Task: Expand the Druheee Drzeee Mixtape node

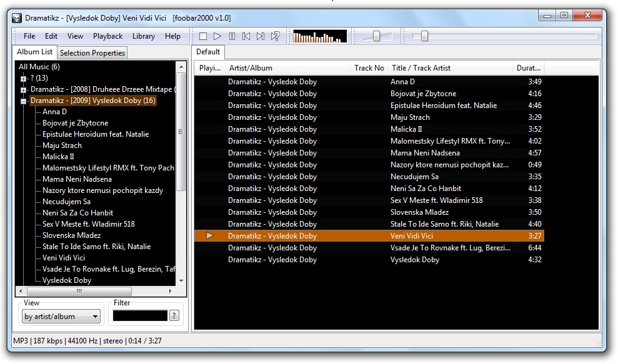Action: click(x=24, y=90)
